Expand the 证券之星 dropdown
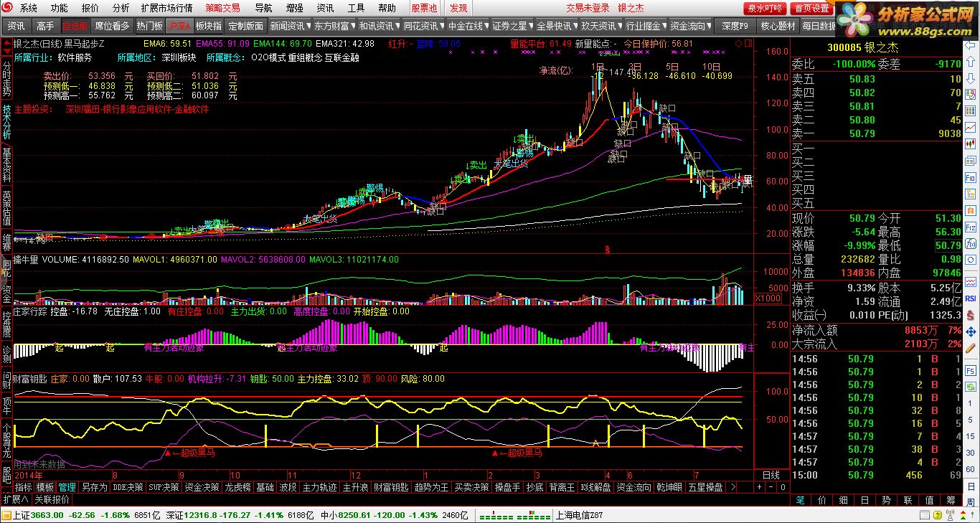The height and width of the screenshot is (523, 980). tap(530, 26)
